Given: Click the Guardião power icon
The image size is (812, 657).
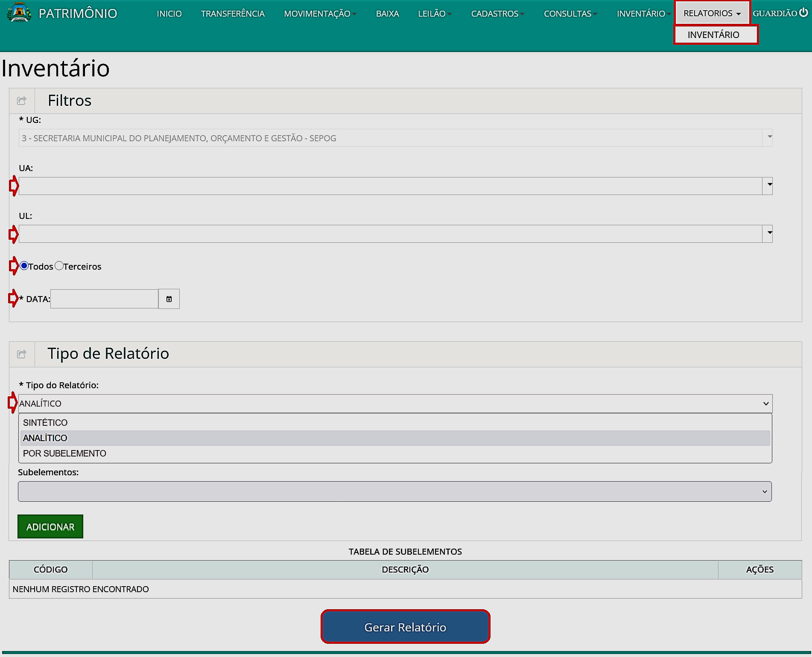Looking at the screenshot, I should click(x=803, y=13).
